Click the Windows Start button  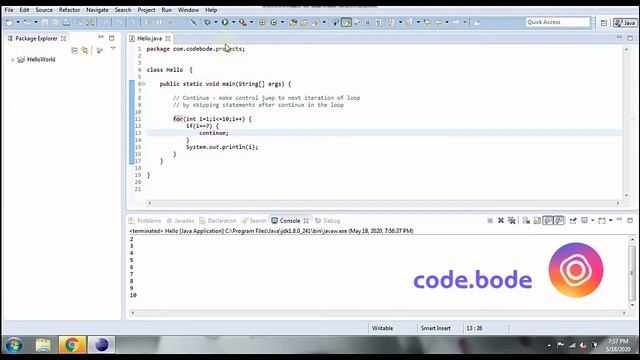pos(14,345)
